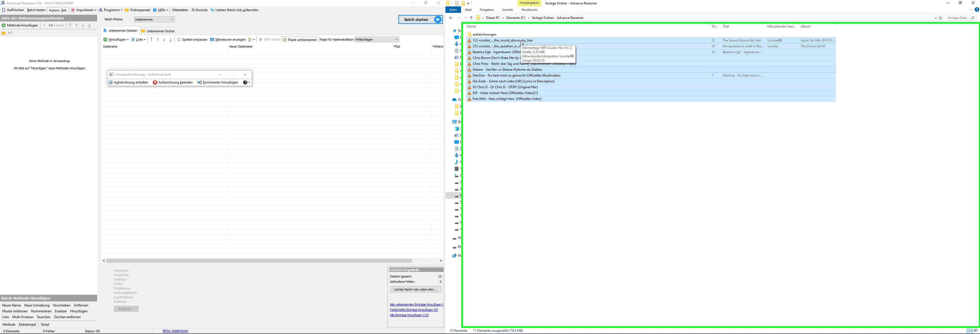Click the Ordnerpaneel folder icon
Image resolution: width=980 pixels, height=334 pixels.
[127, 10]
